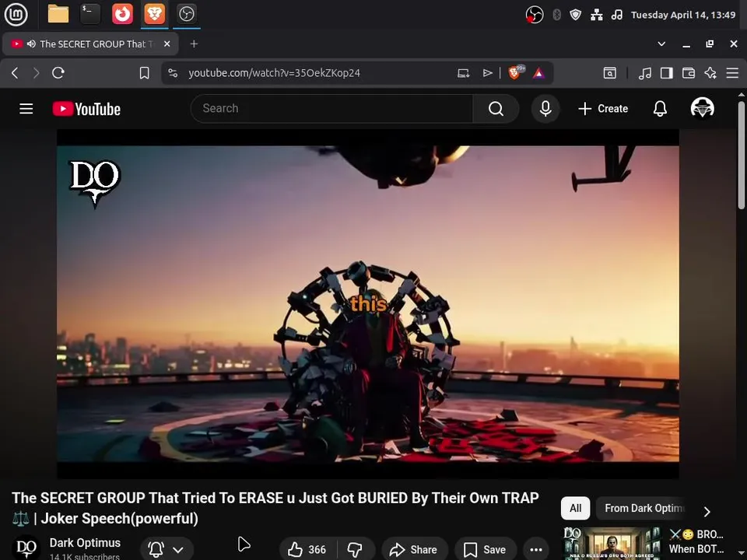Screen dimensions: 747x560
Task: Open the 'BRO... When BOT...' video title
Action: (696, 541)
